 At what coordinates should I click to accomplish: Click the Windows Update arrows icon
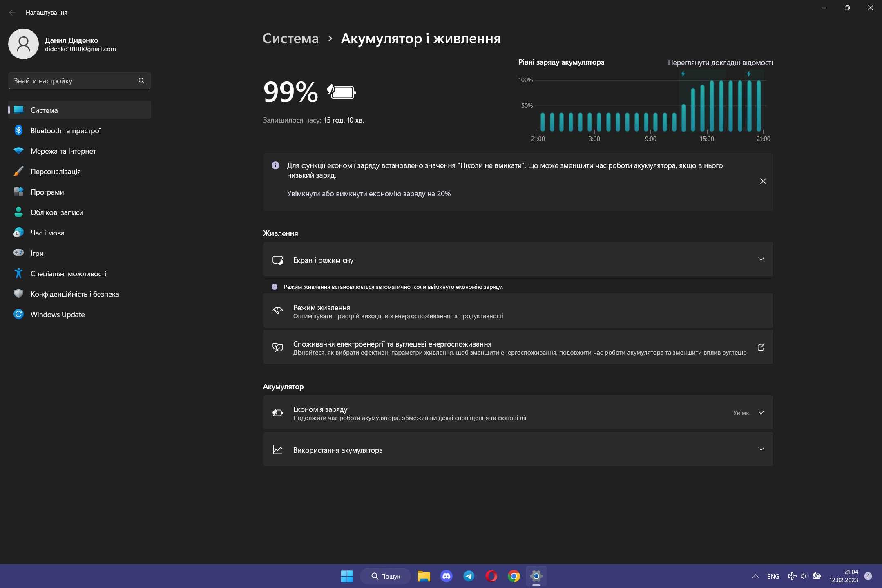(18, 314)
